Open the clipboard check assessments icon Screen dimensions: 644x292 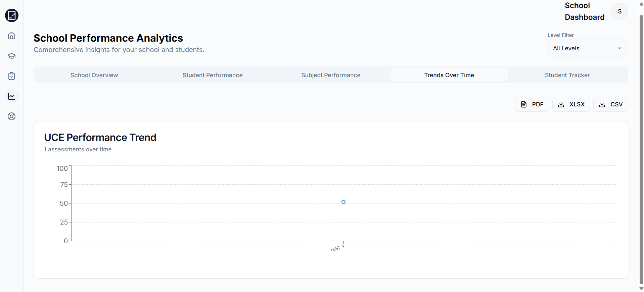pyautogui.click(x=12, y=76)
